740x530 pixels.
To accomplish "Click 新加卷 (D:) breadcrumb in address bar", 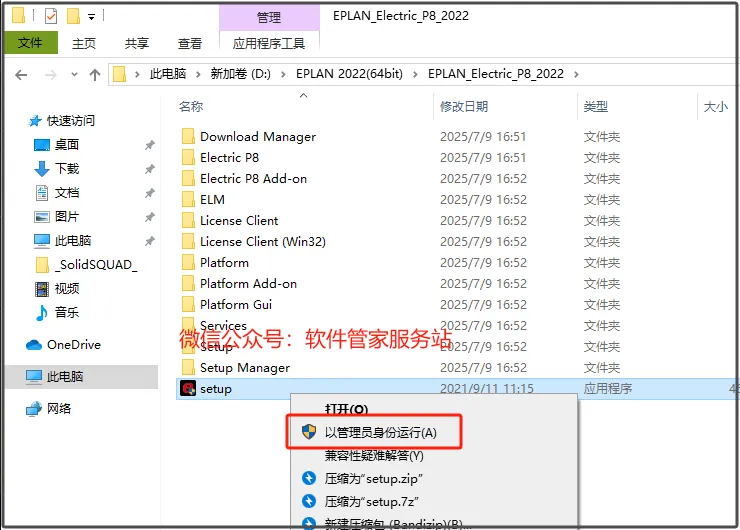I will tap(241, 74).
